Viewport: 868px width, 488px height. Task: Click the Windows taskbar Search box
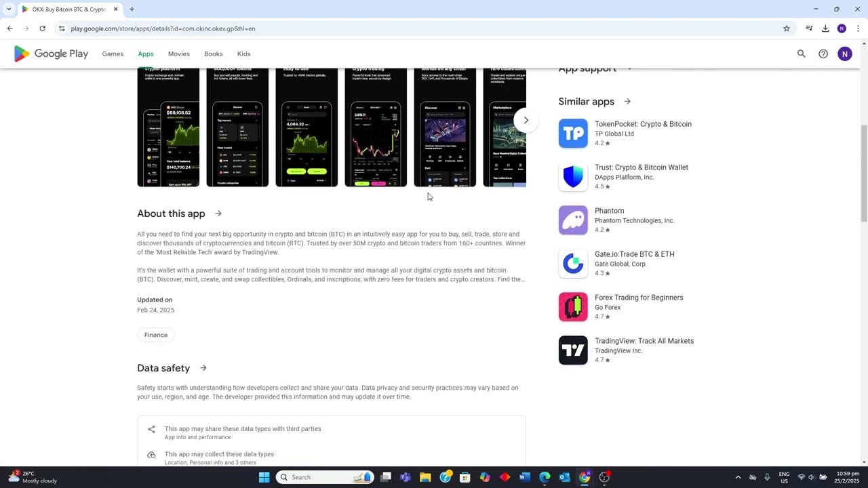[x=325, y=477]
